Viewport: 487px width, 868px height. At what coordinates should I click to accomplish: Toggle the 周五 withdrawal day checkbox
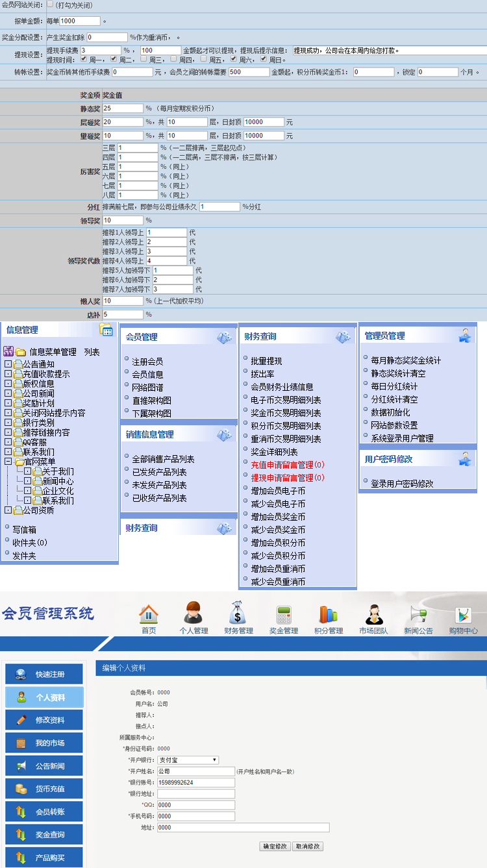pyautogui.click(x=203, y=58)
